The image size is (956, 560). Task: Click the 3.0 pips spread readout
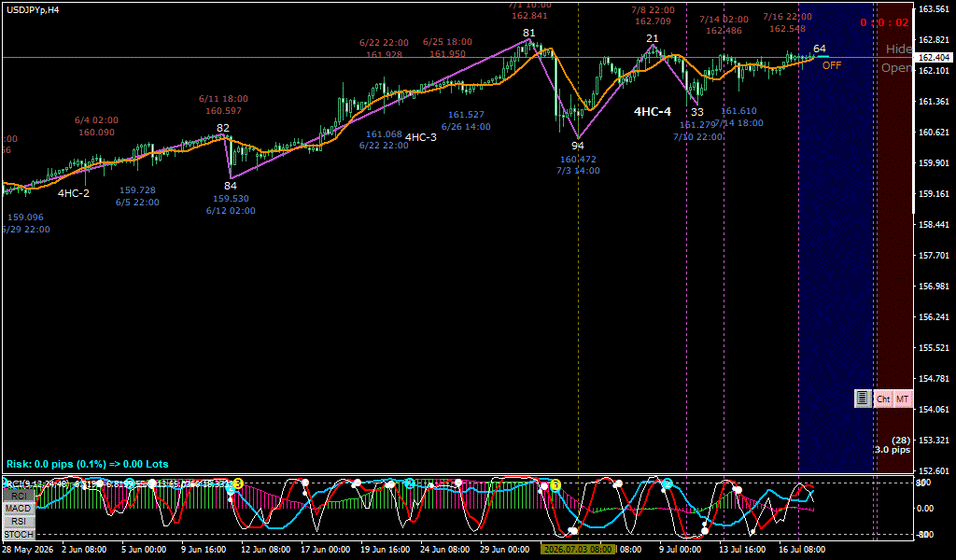[893, 450]
